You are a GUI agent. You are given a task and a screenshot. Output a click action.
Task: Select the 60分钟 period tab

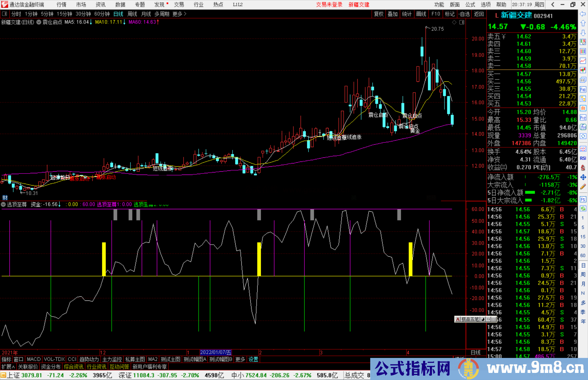102,14
